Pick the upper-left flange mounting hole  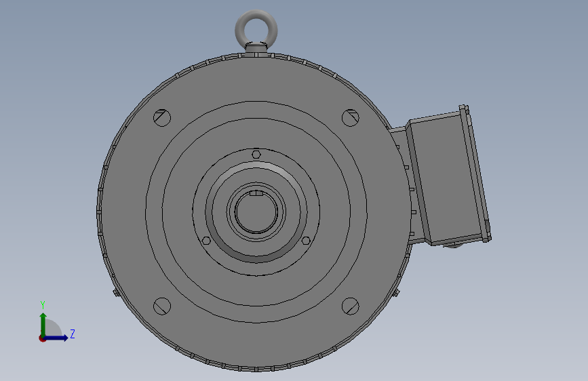tap(162, 118)
